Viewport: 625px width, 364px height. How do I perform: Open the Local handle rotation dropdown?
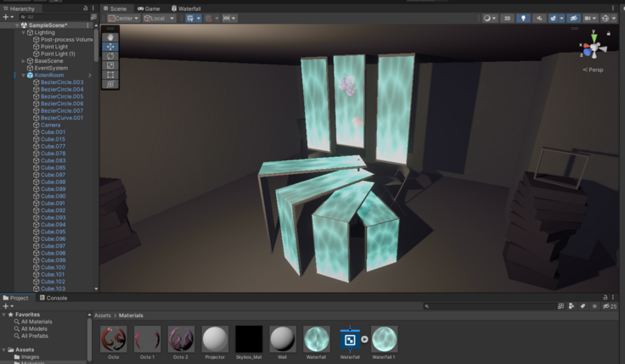[159, 18]
